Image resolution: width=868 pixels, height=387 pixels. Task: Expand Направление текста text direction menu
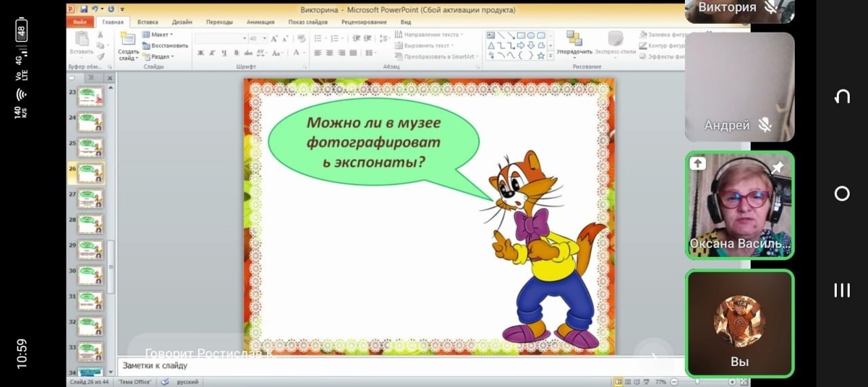429,35
